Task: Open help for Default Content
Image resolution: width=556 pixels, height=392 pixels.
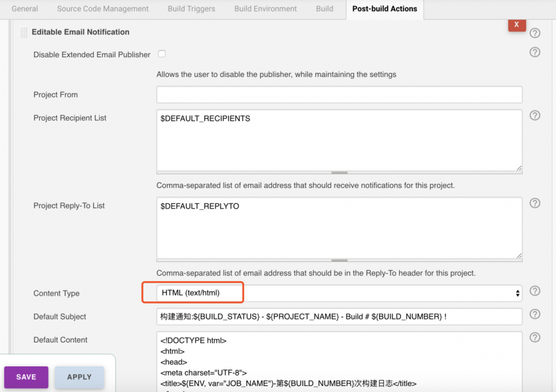Action: coord(535,337)
